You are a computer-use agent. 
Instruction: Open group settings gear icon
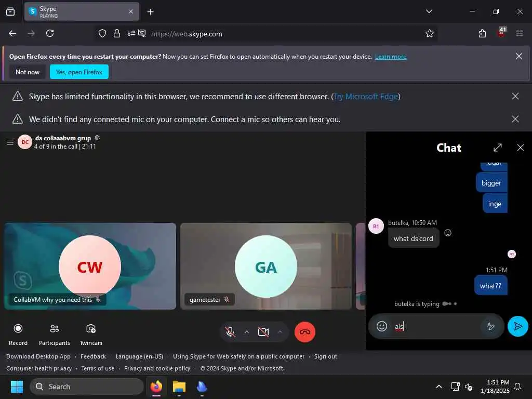point(97,138)
